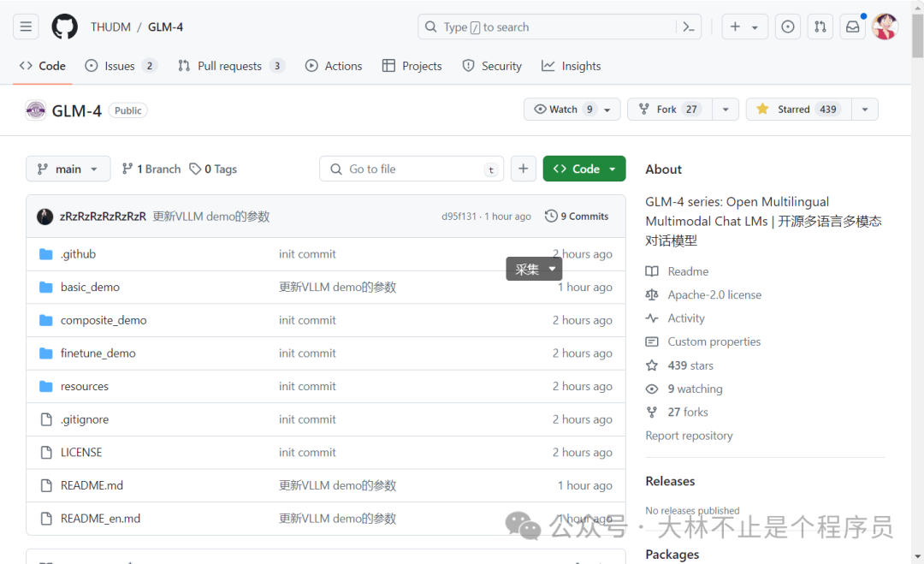924x564 pixels.
Task: Focus the Type / to search field
Action: 560,27
